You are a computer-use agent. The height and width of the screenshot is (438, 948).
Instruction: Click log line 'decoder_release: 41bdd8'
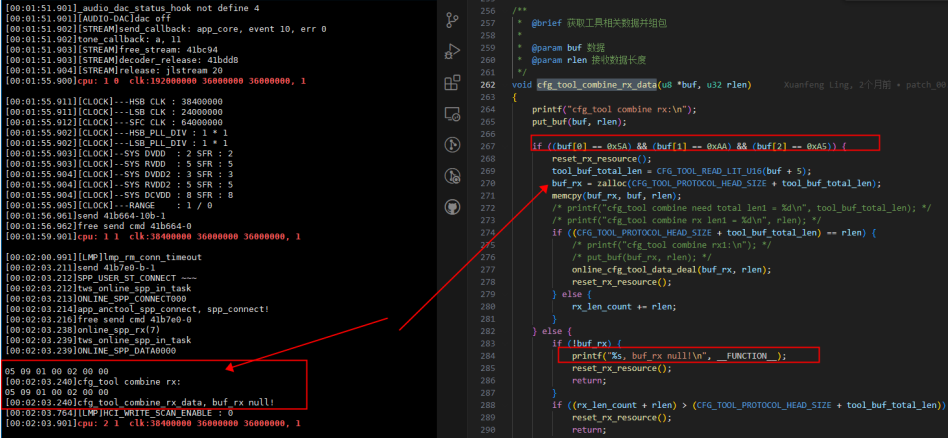122,60
